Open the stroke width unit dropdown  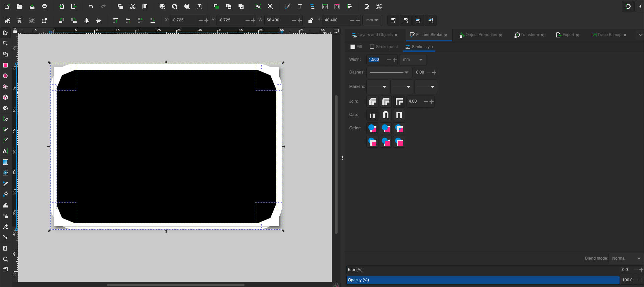click(413, 60)
